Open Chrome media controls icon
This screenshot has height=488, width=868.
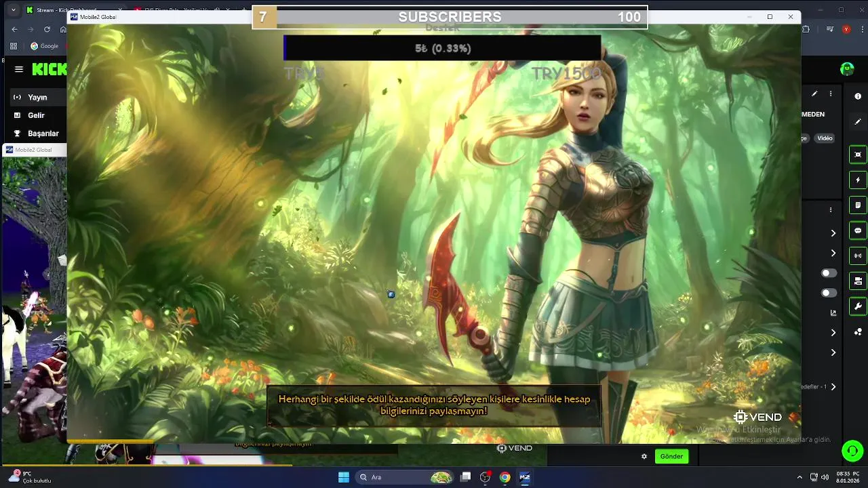coord(831,29)
